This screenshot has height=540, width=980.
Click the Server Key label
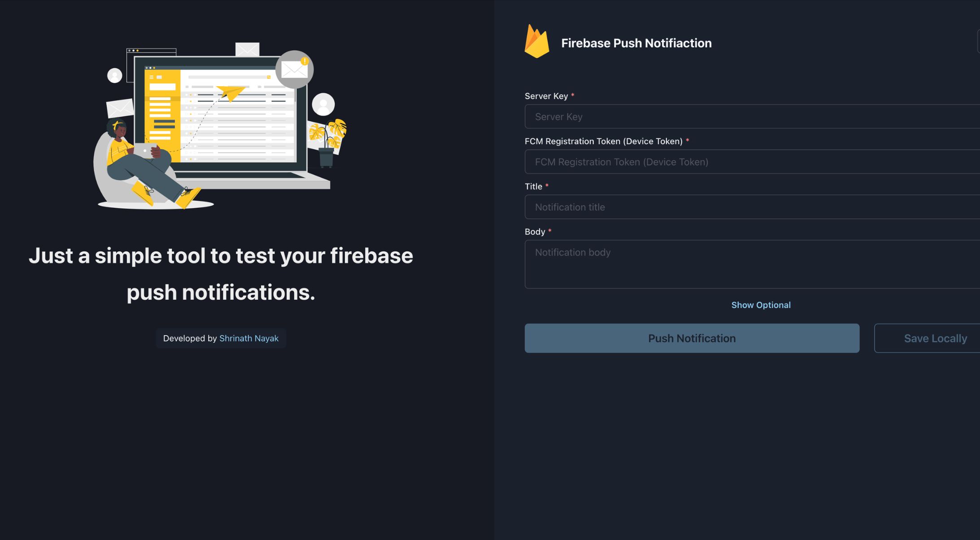(546, 96)
